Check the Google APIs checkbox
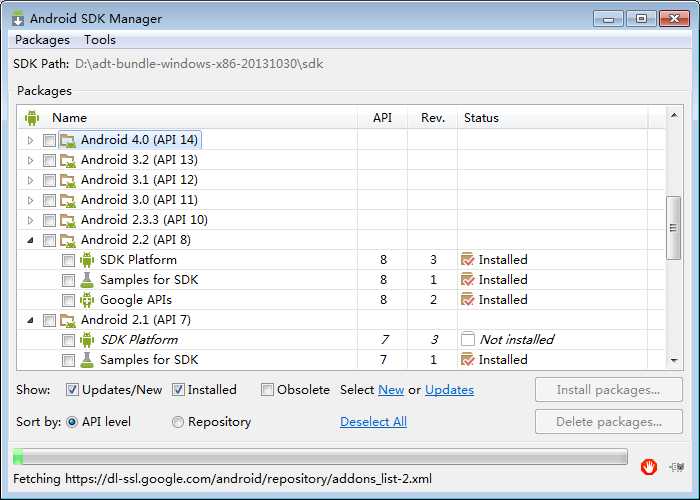The image size is (700, 500). click(x=68, y=300)
